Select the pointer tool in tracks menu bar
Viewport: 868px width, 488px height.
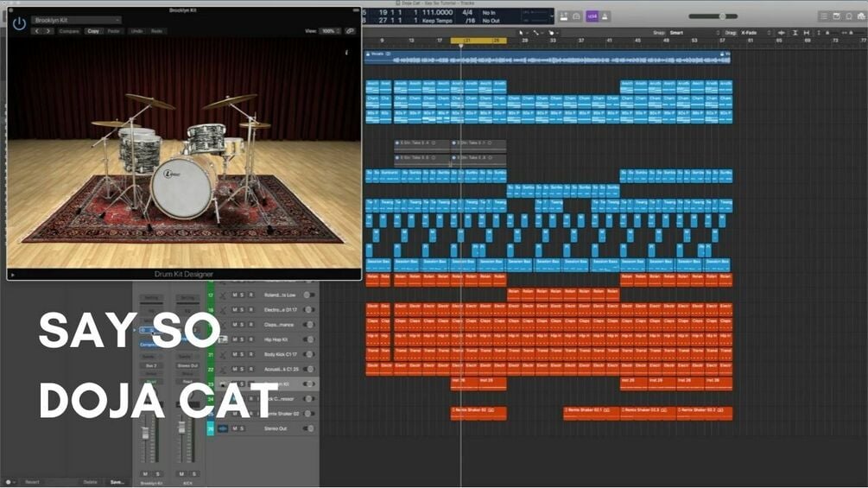coord(521,33)
